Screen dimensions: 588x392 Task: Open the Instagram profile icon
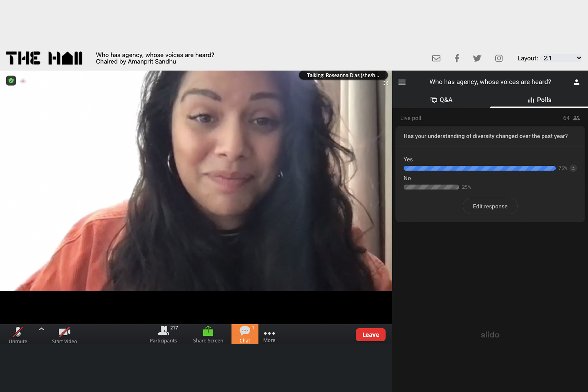click(x=499, y=58)
